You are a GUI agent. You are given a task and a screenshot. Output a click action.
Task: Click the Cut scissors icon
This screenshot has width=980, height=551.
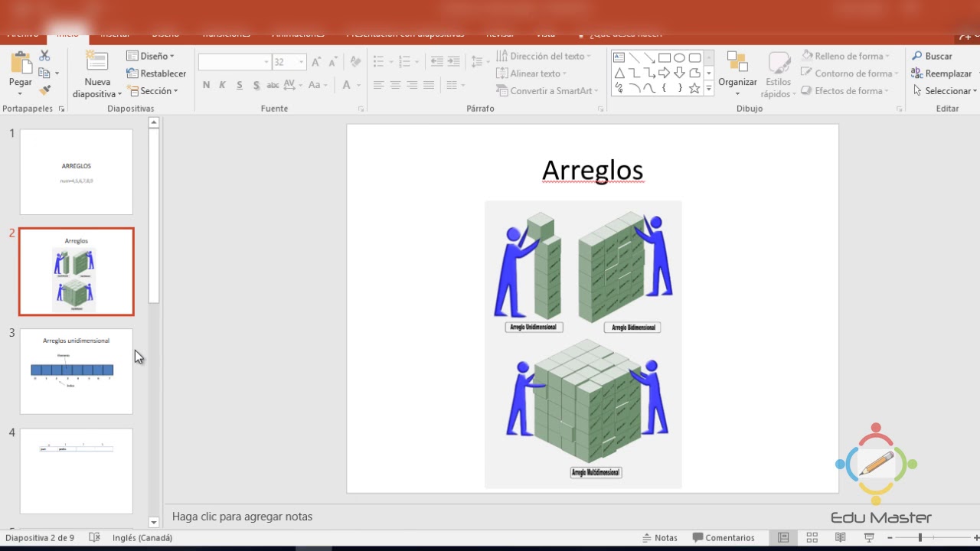coord(44,56)
